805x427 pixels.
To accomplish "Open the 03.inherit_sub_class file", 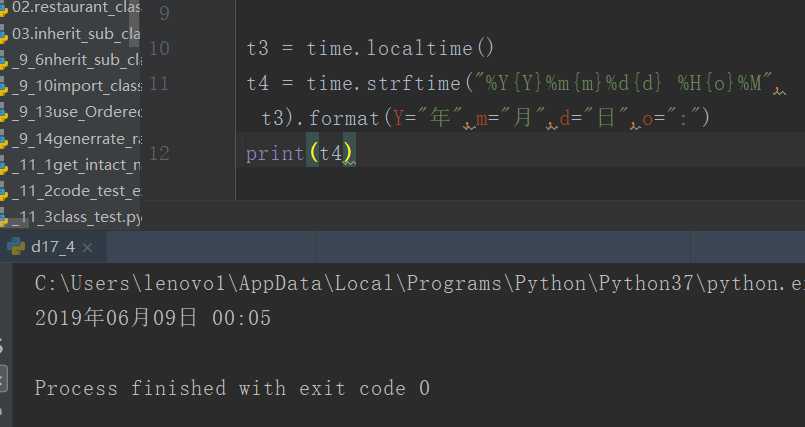I will coord(76,34).
